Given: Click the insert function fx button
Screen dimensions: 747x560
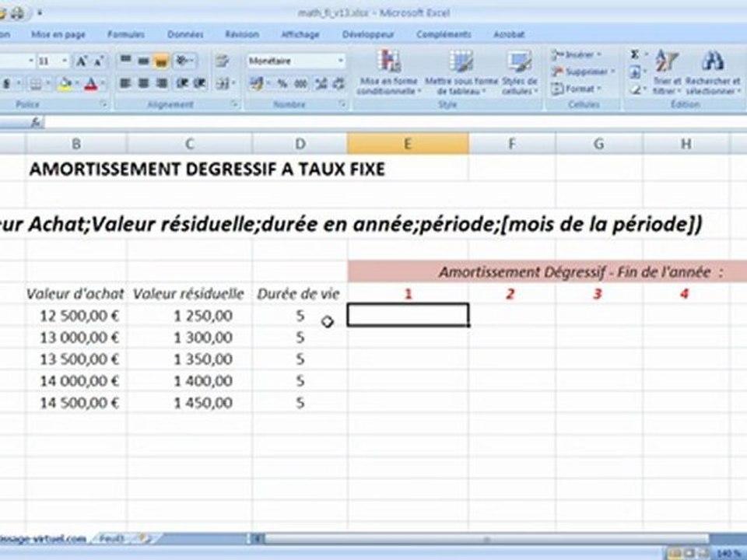Looking at the screenshot, I should (x=36, y=123).
